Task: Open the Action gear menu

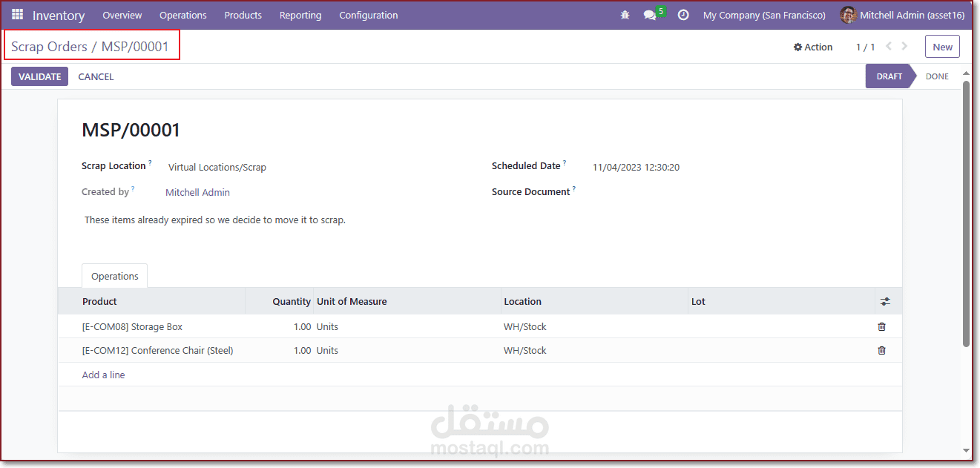Action: 813,47
